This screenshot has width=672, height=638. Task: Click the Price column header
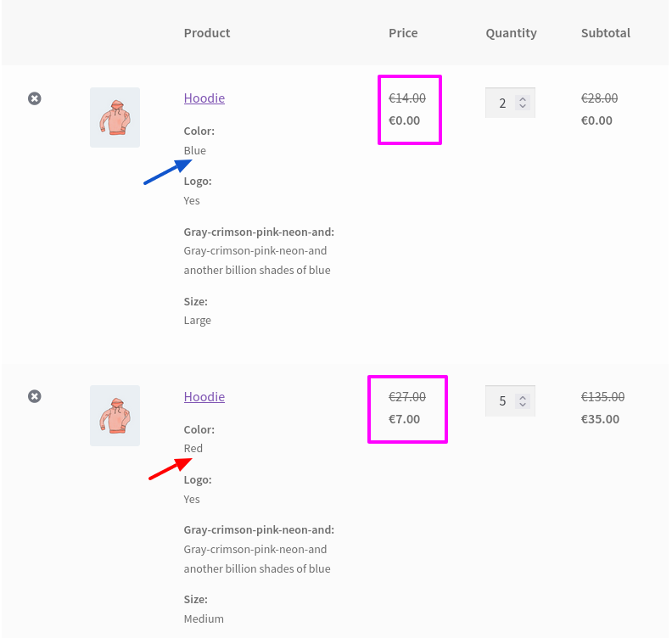click(x=403, y=33)
